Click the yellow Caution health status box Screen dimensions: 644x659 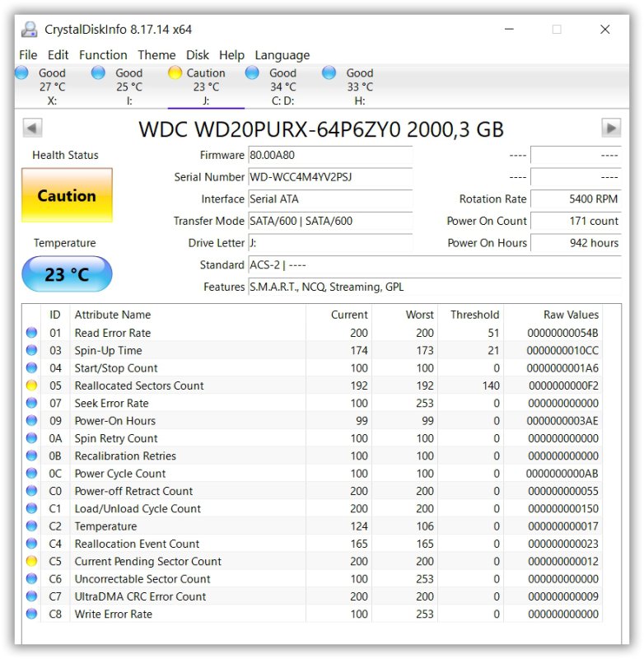coord(67,196)
